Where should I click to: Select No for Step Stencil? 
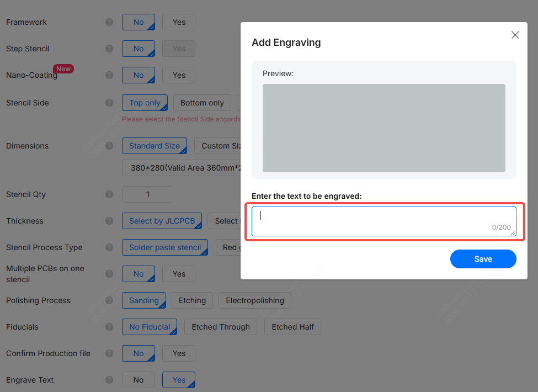(139, 49)
